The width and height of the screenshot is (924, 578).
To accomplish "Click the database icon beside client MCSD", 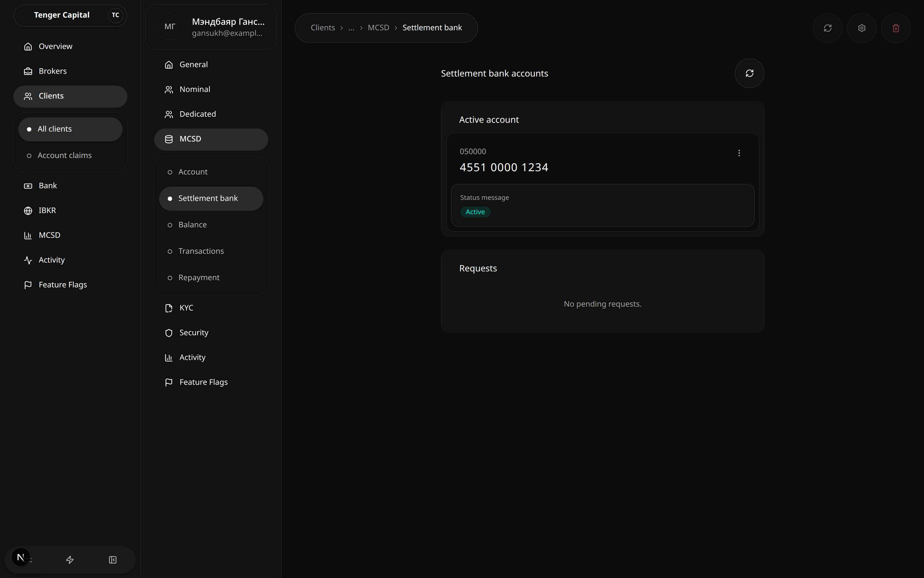I will (x=169, y=140).
